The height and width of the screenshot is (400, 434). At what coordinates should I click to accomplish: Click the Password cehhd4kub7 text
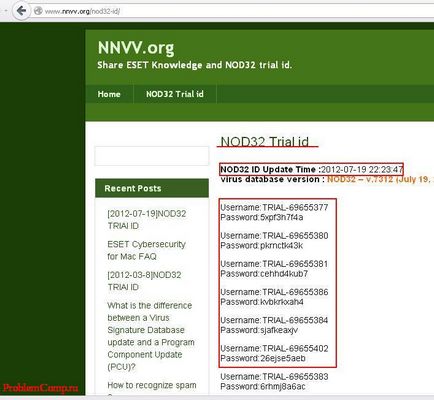[264, 274]
